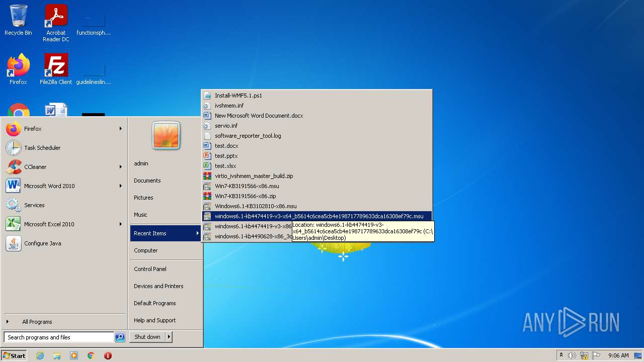
Task: Open Music from Start menu
Action: tap(140, 215)
